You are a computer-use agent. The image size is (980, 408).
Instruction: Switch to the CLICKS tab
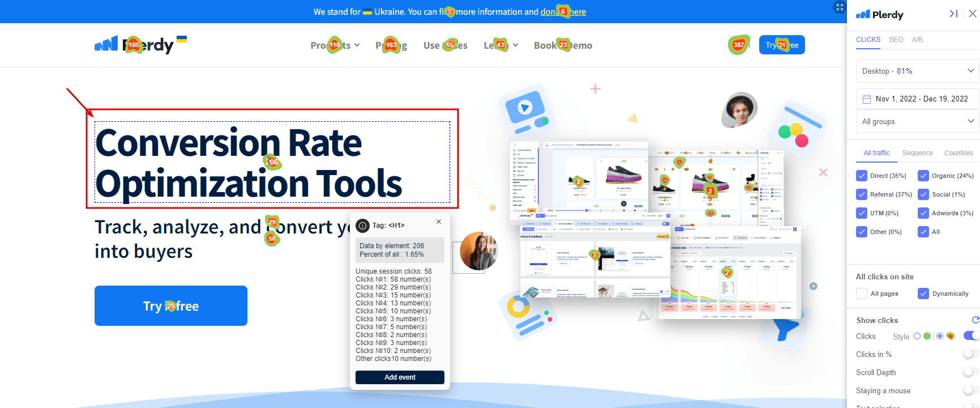(x=868, y=40)
